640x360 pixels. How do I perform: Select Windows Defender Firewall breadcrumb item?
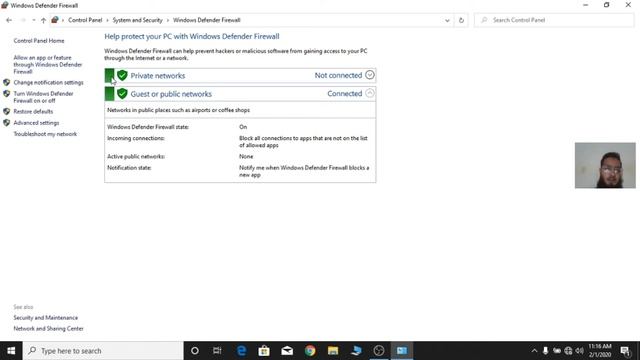pyautogui.click(x=207, y=20)
